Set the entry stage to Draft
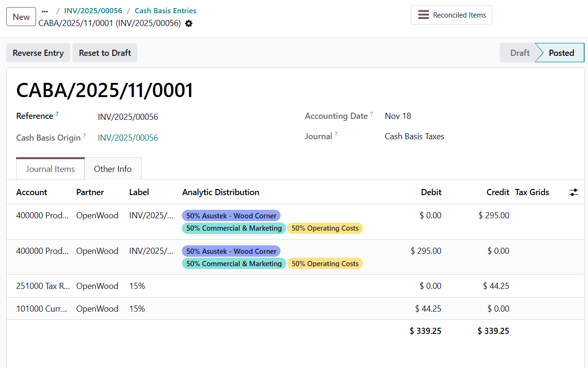Screen dimensions: 588x368 pyautogui.click(x=520, y=53)
